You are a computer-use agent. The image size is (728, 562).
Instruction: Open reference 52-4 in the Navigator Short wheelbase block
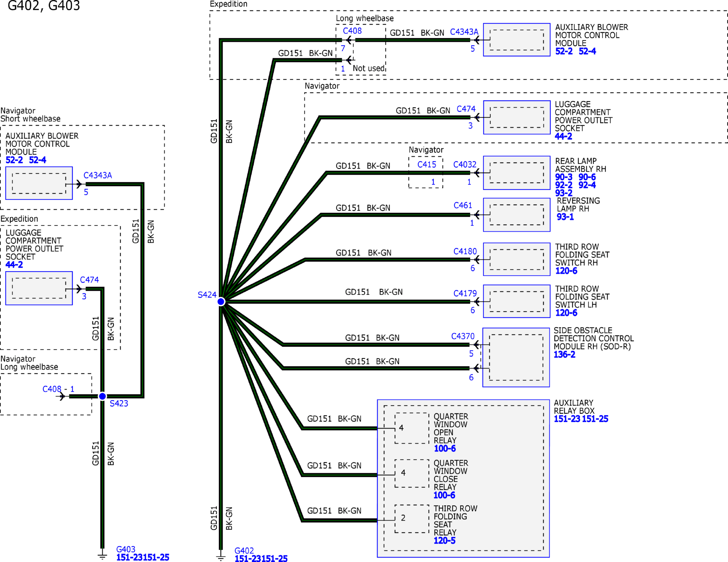click(38, 160)
